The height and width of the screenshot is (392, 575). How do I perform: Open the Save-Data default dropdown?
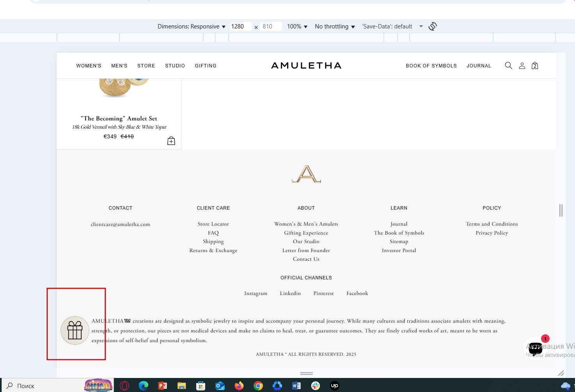click(x=392, y=26)
